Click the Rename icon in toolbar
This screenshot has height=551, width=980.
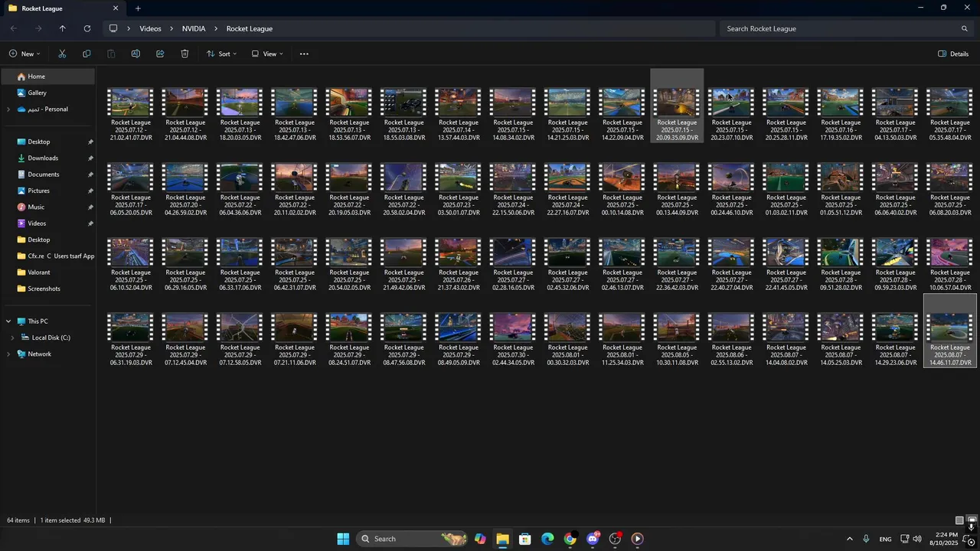(136, 54)
